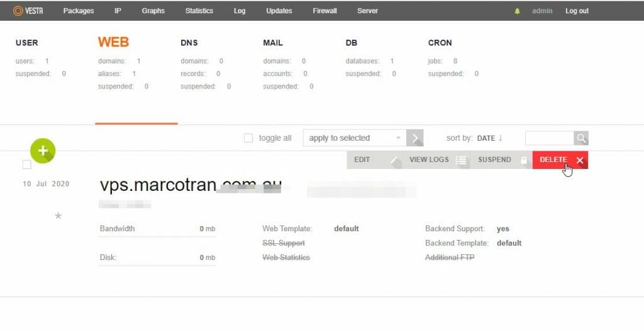The height and width of the screenshot is (331, 644).
Task: Open the Updates page
Action: coord(279,11)
